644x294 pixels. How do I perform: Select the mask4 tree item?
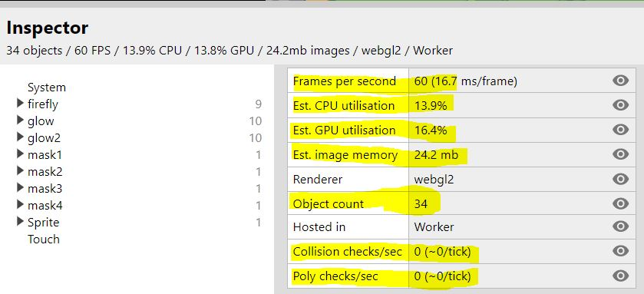pyautogui.click(x=45, y=205)
